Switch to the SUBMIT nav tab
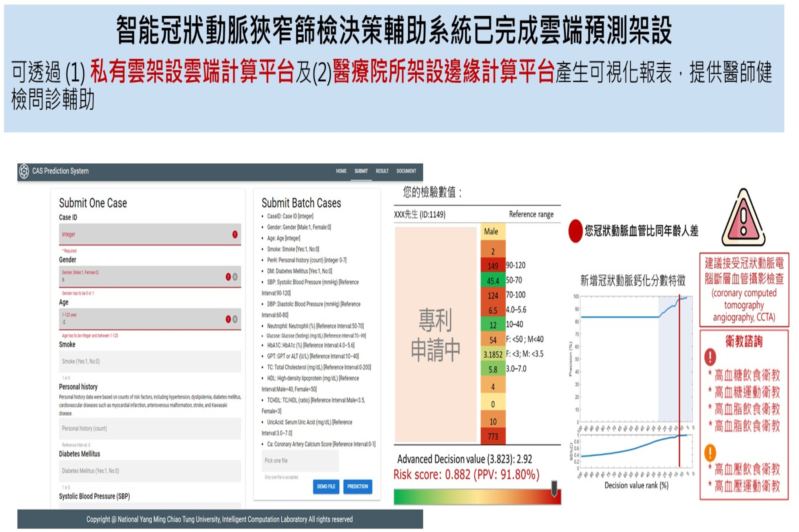799x532 pixels. point(361,171)
